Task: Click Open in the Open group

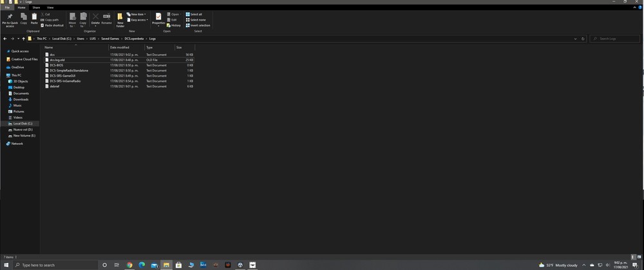Action: click(173, 14)
